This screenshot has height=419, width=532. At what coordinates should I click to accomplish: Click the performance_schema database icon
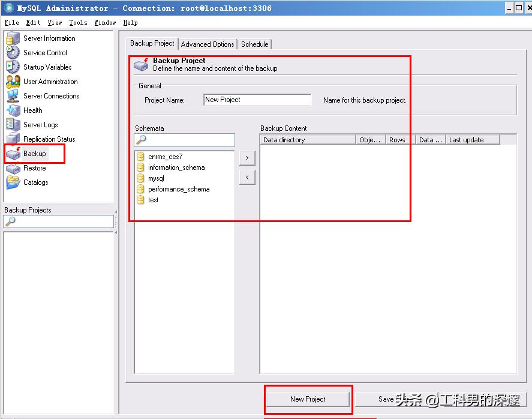(x=140, y=189)
